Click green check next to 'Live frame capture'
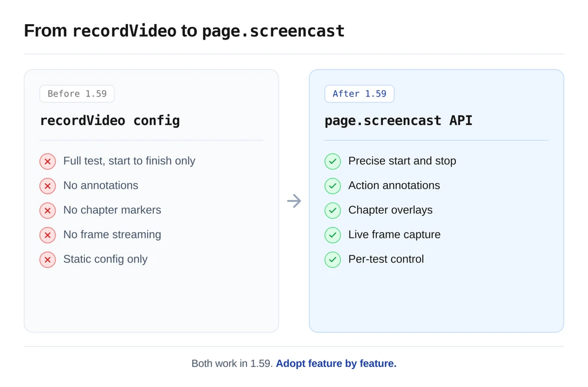 [332, 235]
